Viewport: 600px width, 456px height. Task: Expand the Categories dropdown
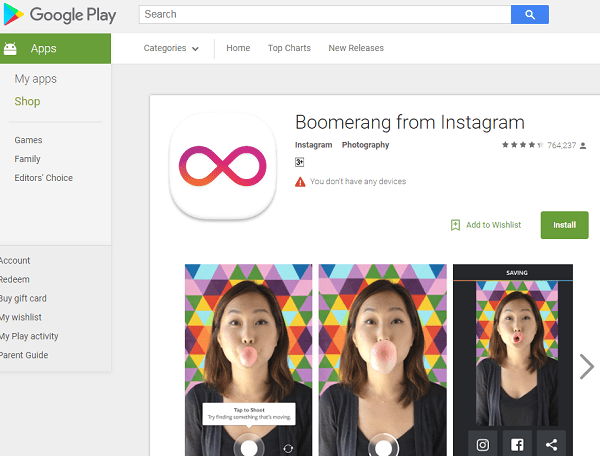click(x=171, y=48)
